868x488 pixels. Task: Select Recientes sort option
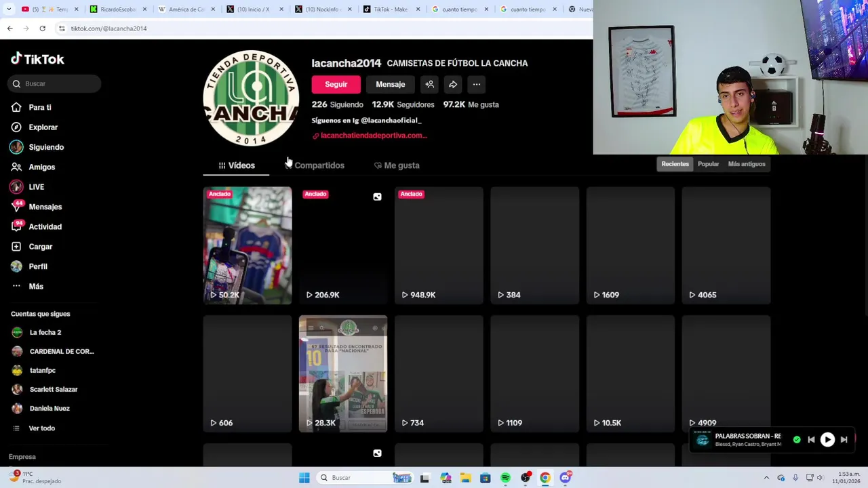tap(675, 164)
